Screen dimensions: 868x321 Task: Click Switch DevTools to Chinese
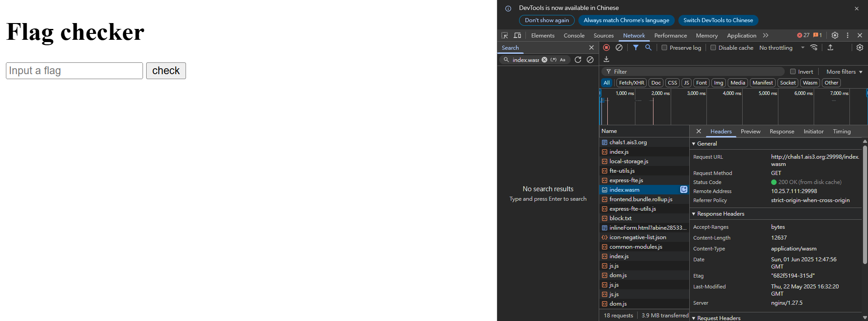[x=718, y=20]
